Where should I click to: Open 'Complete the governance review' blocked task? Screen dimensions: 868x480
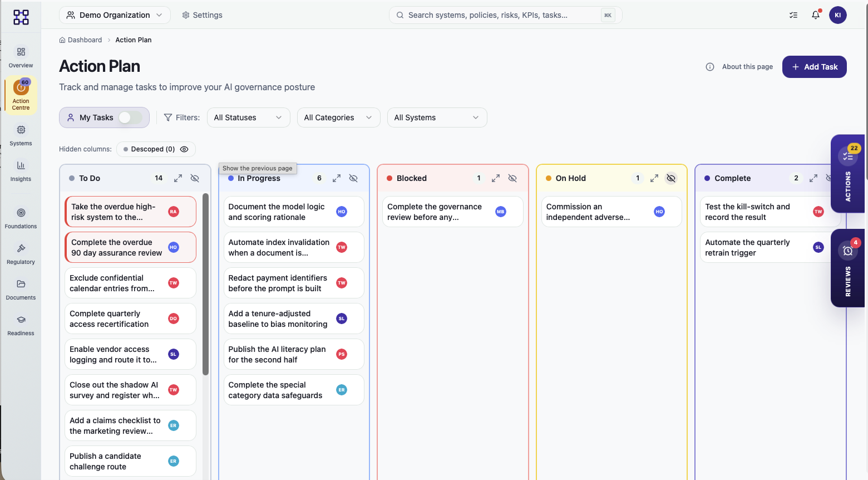(453, 212)
